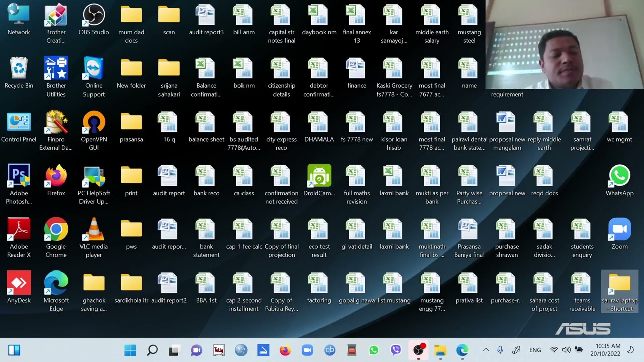Select the 'citizenship details' spreadsheet
644x362 pixels.
pyautogui.click(x=282, y=77)
